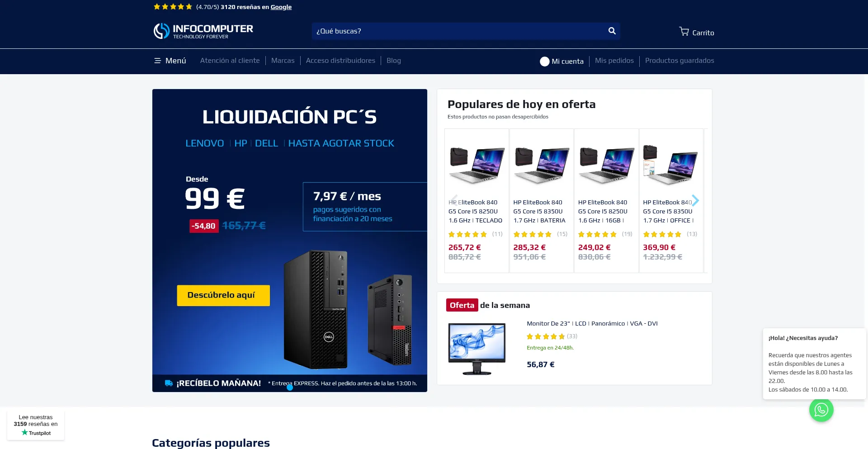Open Atención al cliente menu item
This screenshot has width=868, height=449.
point(230,61)
